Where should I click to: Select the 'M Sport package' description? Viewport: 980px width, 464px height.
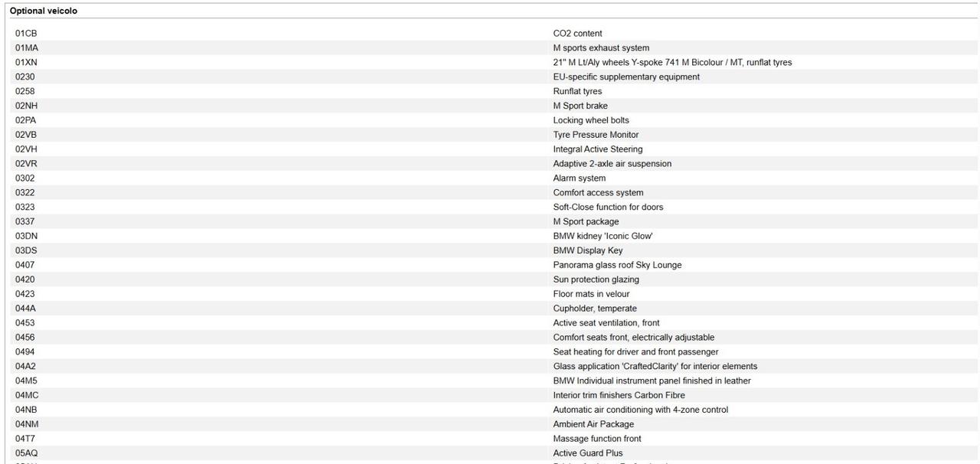click(586, 222)
